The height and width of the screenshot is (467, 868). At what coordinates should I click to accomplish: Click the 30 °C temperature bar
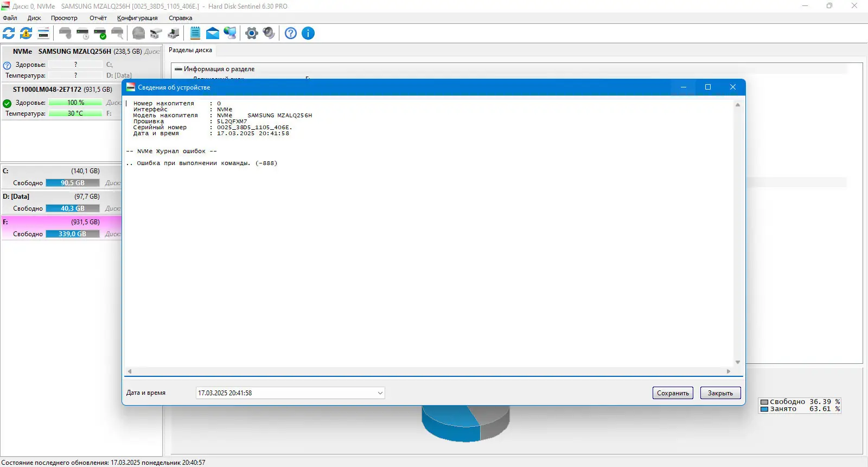[75, 113]
